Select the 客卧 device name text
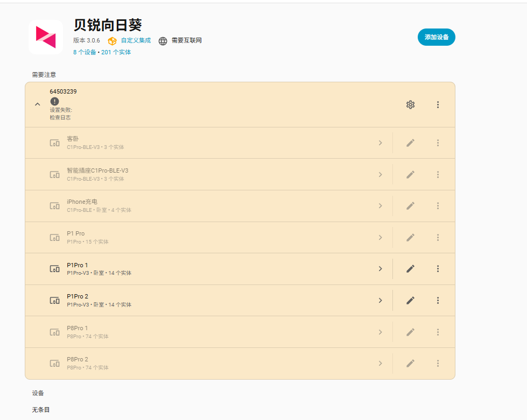The width and height of the screenshot is (527, 420). tap(73, 139)
